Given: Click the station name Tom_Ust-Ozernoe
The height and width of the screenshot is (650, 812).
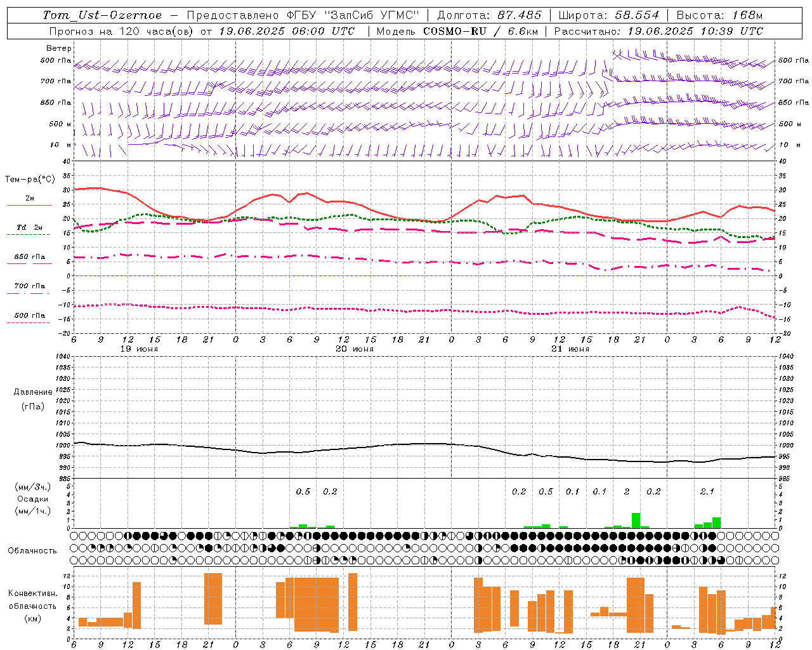Looking at the screenshot, I should [102, 15].
